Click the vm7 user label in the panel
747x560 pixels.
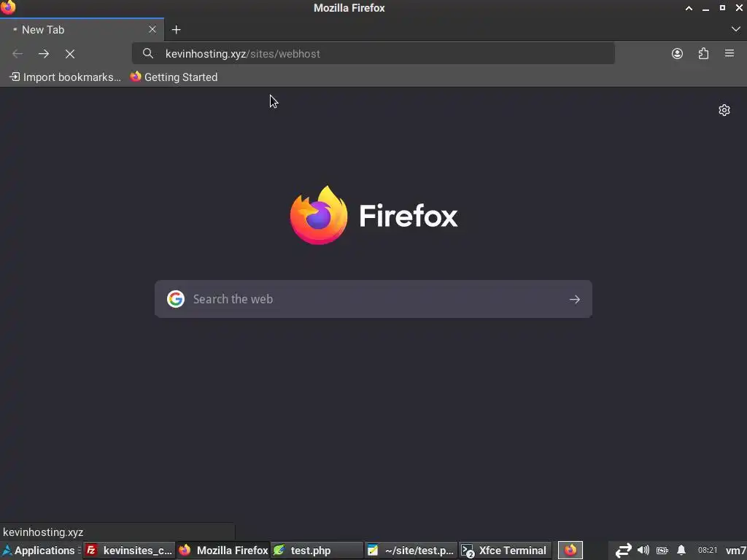[735, 551]
